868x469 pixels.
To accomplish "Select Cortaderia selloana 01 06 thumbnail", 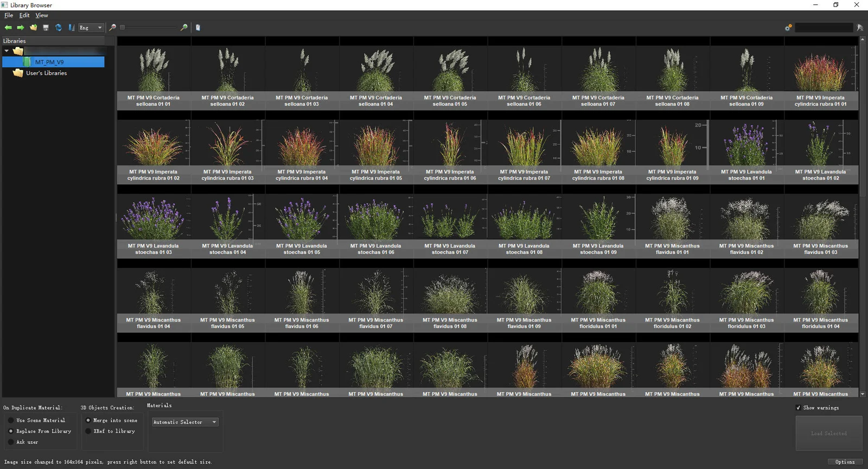I will tap(524, 73).
